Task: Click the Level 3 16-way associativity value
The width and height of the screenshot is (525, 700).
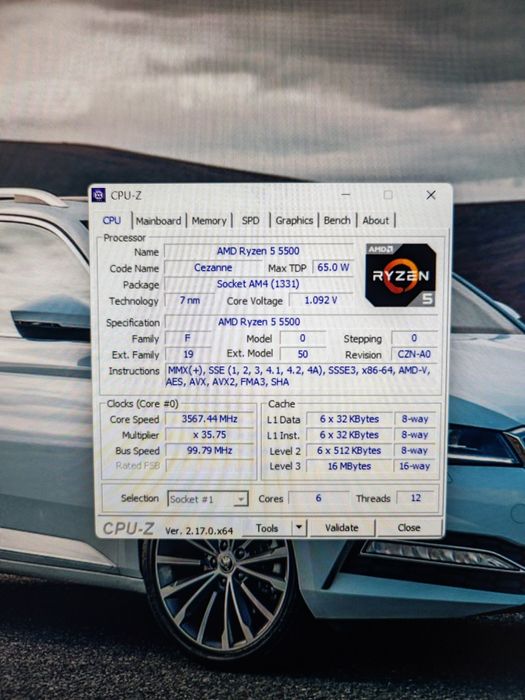Action: click(415, 466)
